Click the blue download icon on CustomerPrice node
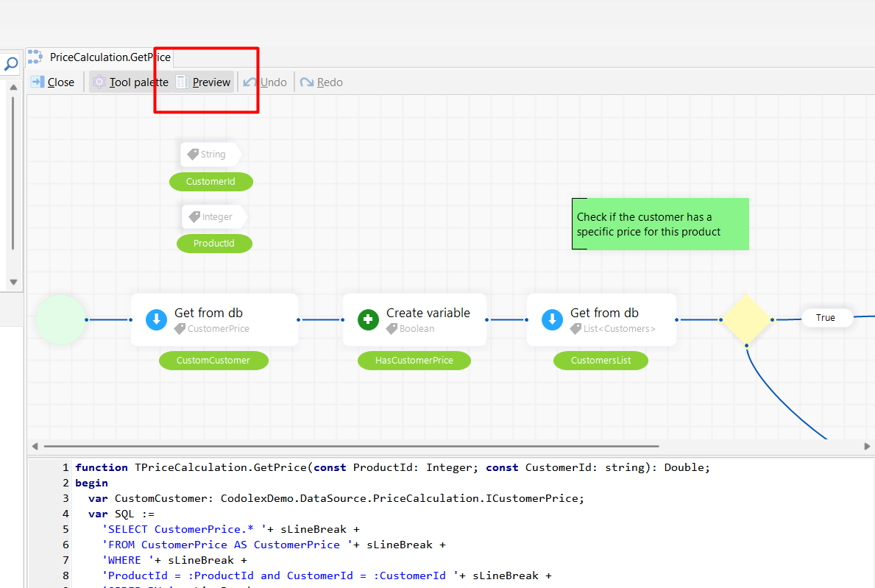The image size is (875, 588). point(156,319)
